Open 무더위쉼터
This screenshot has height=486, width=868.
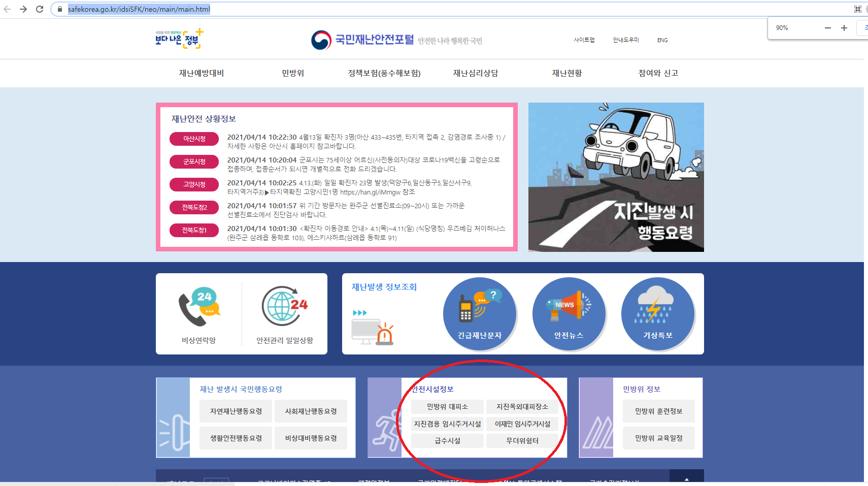coord(522,441)
